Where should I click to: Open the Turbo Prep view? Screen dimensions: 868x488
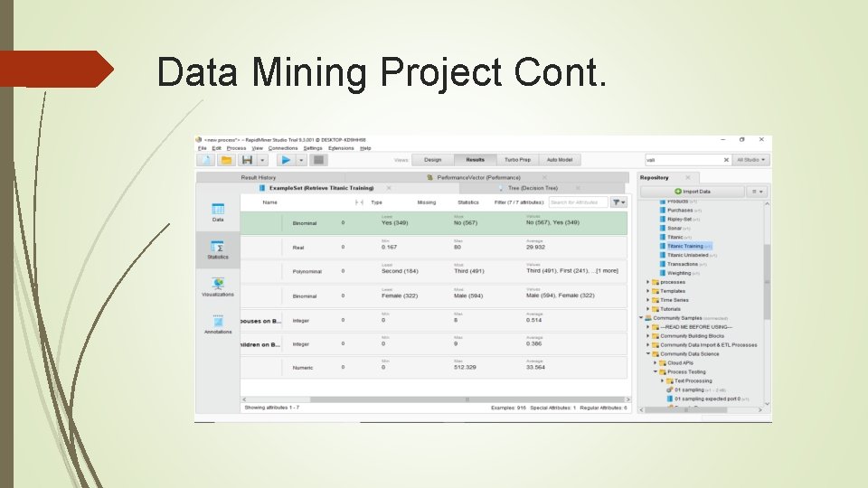[x=517, y=160]
